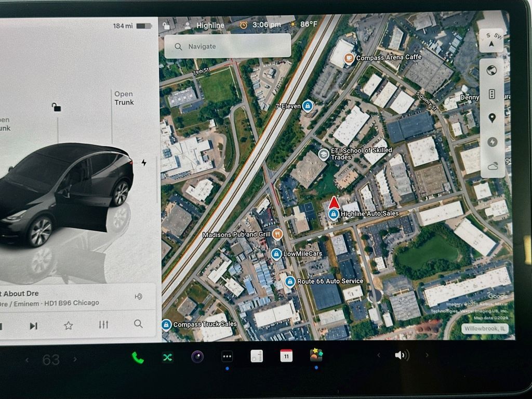Screen dimensions: 532x399
Task: Tap the HD radio icon
Action: tap(138, 297)
